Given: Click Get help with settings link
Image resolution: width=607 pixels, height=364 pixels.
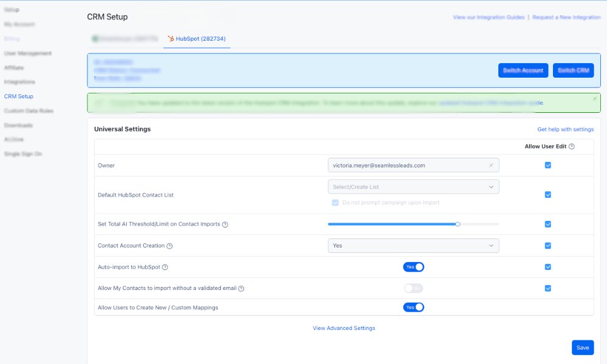Looking at the screenshot, I should (565, 129).
